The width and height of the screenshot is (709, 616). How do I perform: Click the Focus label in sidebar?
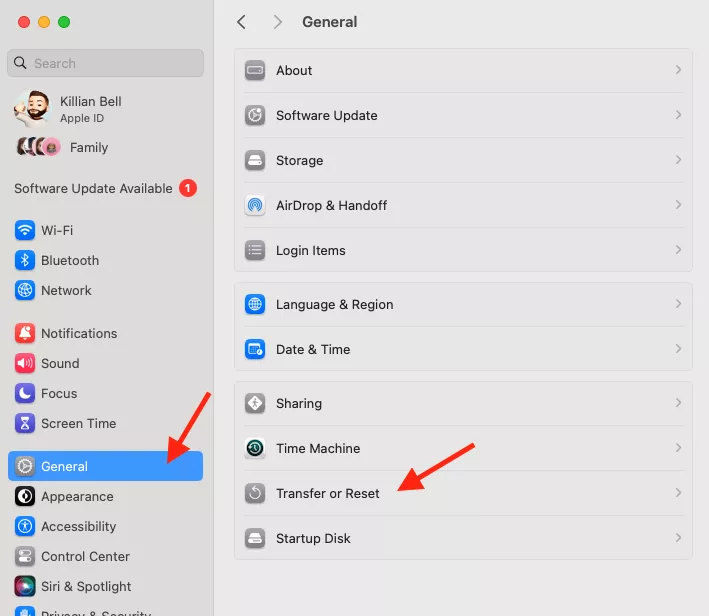pyautogui.click(x=59, y=393)
